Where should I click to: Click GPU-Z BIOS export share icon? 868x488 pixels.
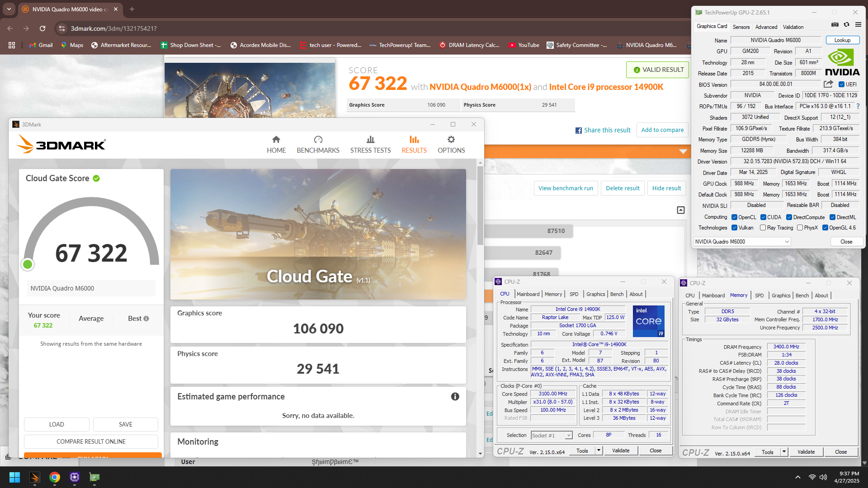(x=828, y=84)
